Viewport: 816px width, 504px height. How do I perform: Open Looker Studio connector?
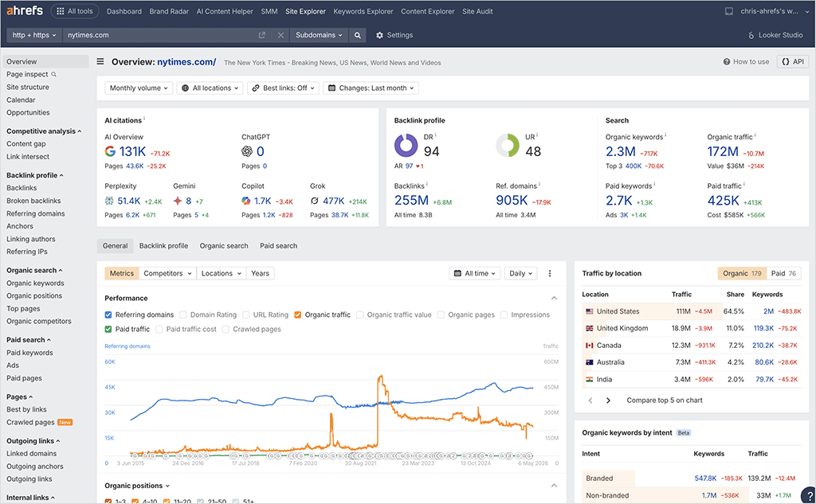775,35
